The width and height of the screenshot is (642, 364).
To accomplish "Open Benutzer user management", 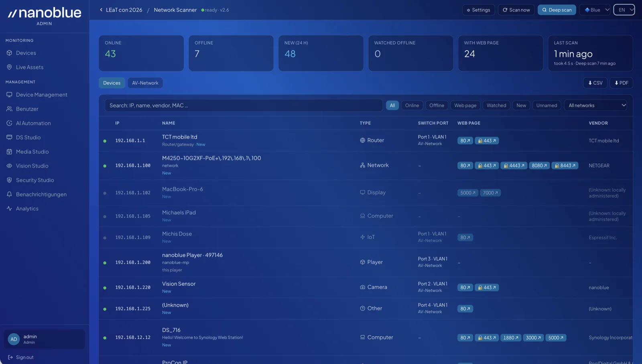I will tap(27, 109).
